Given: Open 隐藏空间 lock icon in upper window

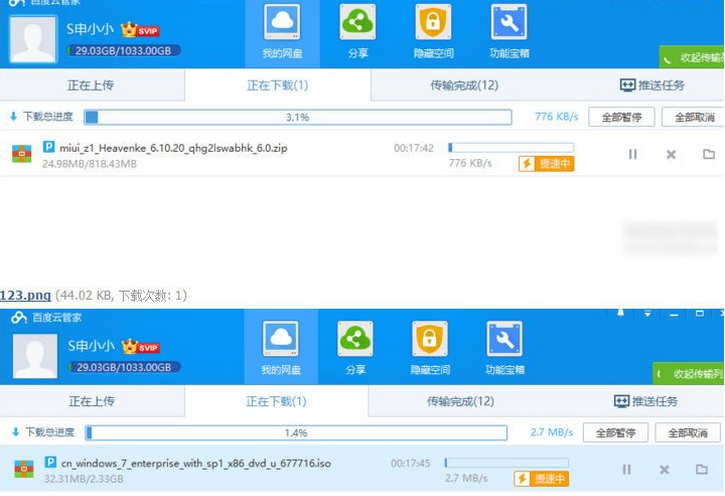Looking at the screenshot, I should click(x=433, y=22).
